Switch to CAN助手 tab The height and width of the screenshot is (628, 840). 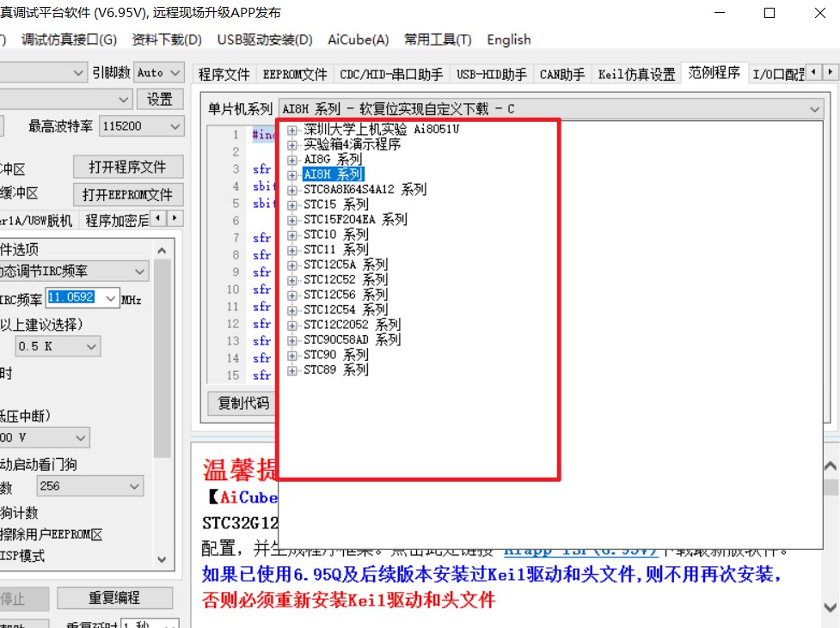coord(562,75)
